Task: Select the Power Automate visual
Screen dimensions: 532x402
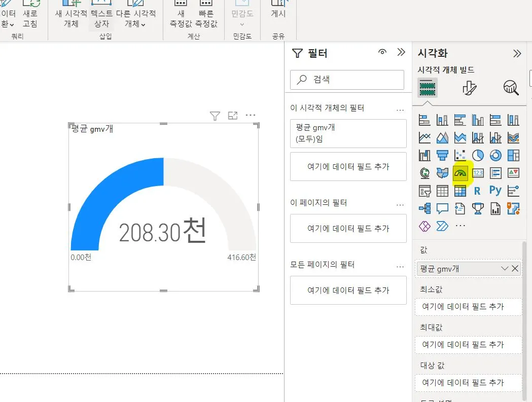Action: (x=442, y=226)
